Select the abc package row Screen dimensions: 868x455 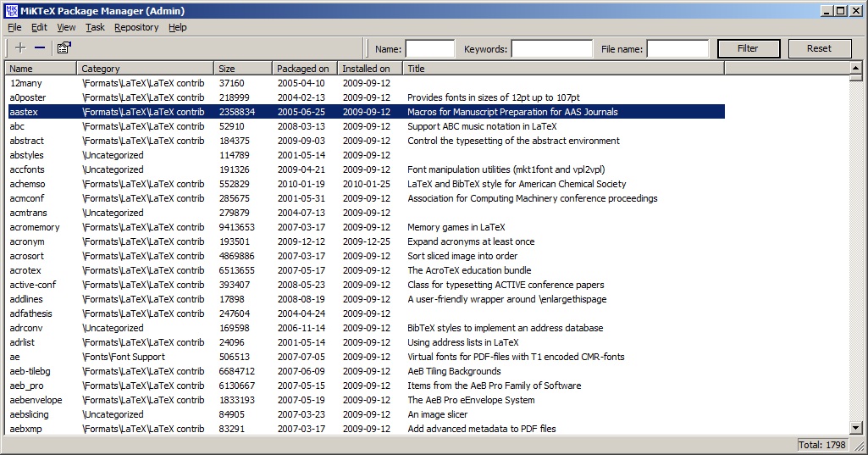[367, 126]
